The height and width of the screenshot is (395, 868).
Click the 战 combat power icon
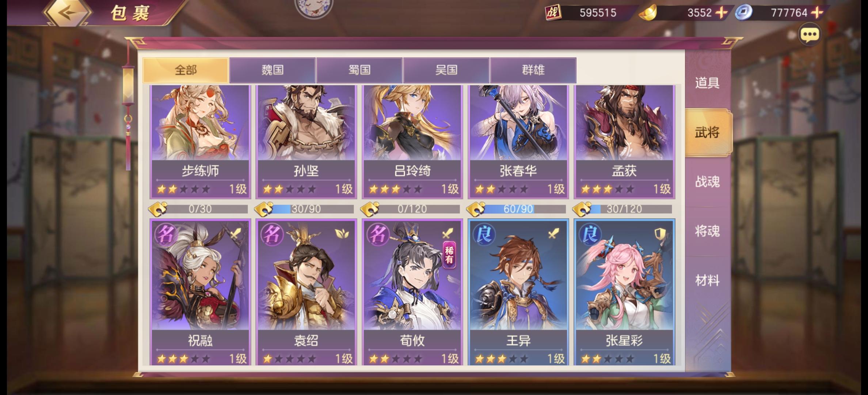(x=553, y=13)
